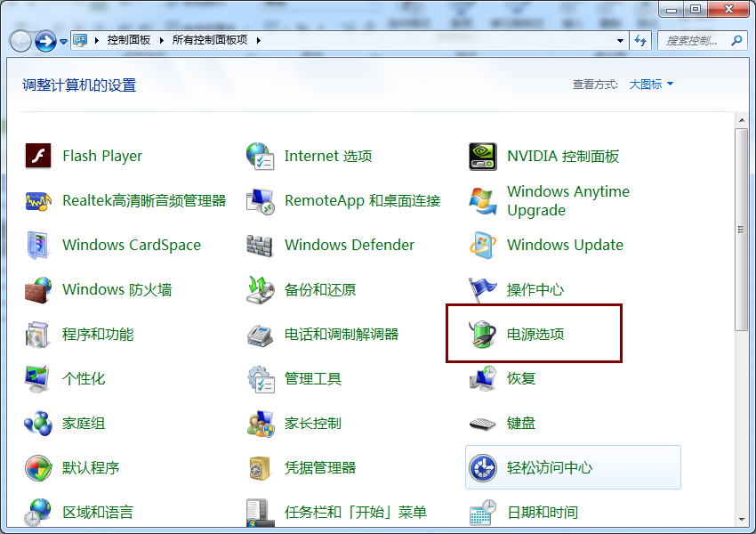
Task: Open the 备份和还原 icon
Action: [261, 290]
